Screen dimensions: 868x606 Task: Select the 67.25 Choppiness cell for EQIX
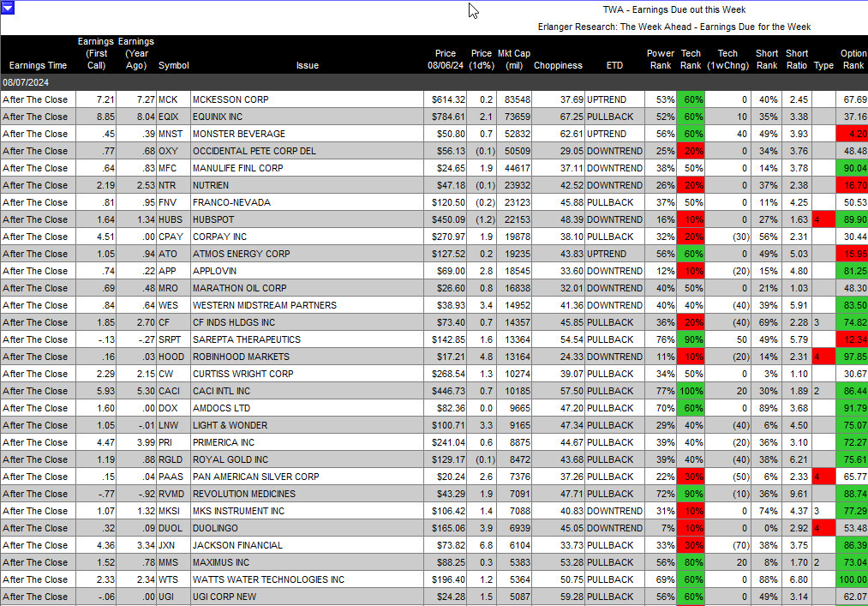click(x=558, y=117)
